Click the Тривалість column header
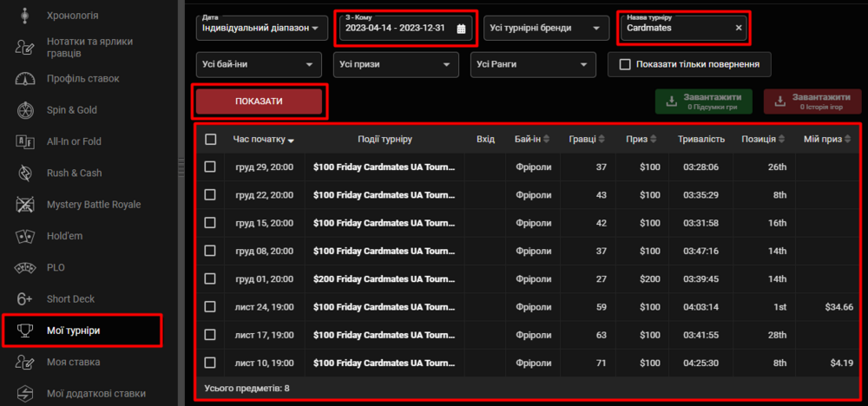Screen dimensions: 868x406 (701, 140)
